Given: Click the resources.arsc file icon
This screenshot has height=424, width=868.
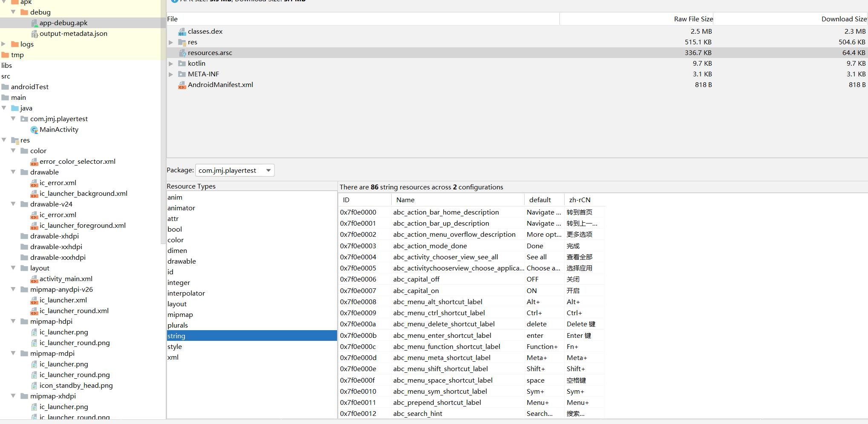Looking at the screenshot, I should tap(182, 53).
